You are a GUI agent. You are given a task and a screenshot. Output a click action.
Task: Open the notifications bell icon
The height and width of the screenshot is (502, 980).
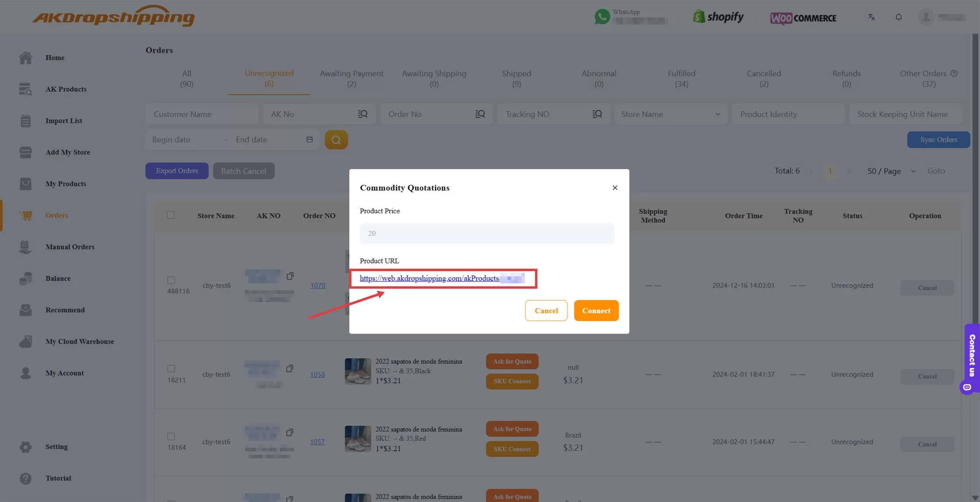tap(899, 17)
